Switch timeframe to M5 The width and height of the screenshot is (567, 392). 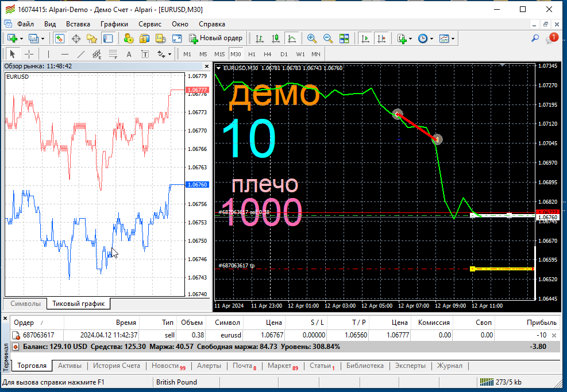(203, 54)
